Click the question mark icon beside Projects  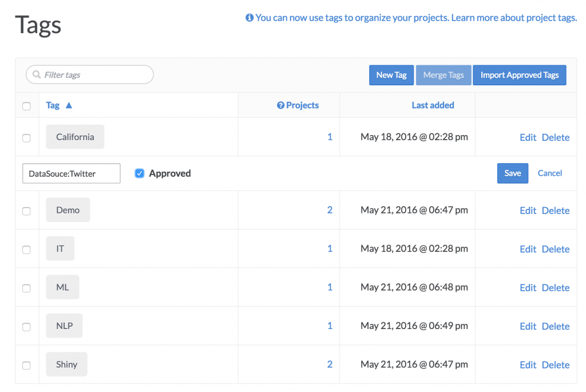pos(280,105)
